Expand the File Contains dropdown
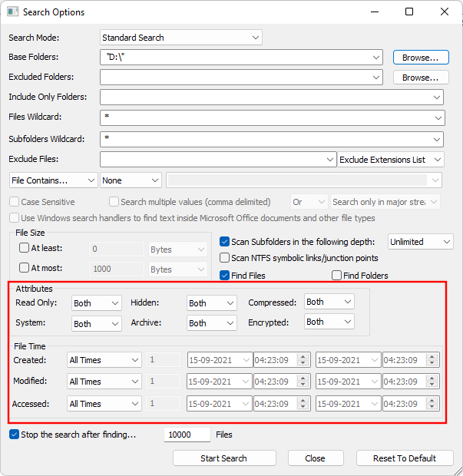Image resolution: width=463 pixels, height=476 pixels. point(53,180)
